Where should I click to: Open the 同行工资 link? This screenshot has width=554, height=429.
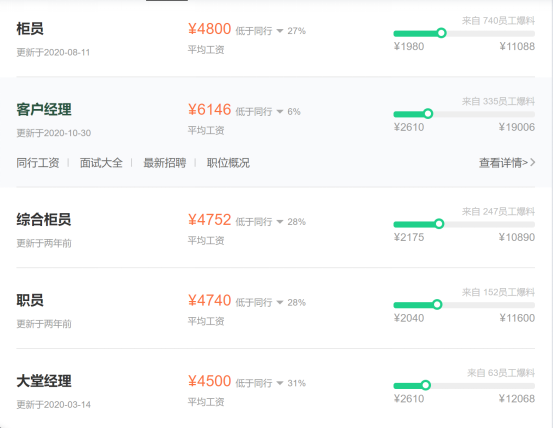click(x=38, y=163)
